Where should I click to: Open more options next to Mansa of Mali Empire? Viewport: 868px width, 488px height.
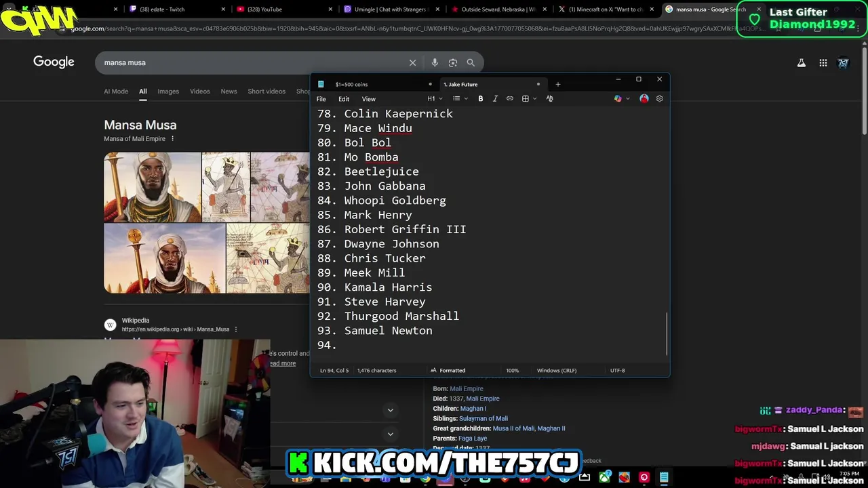[x=172, y=139]
